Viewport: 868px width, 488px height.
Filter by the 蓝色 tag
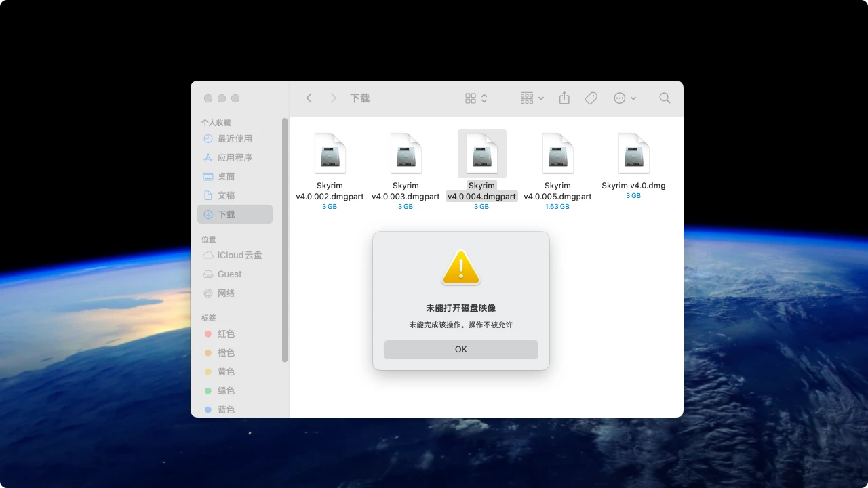tap(235, 409)
